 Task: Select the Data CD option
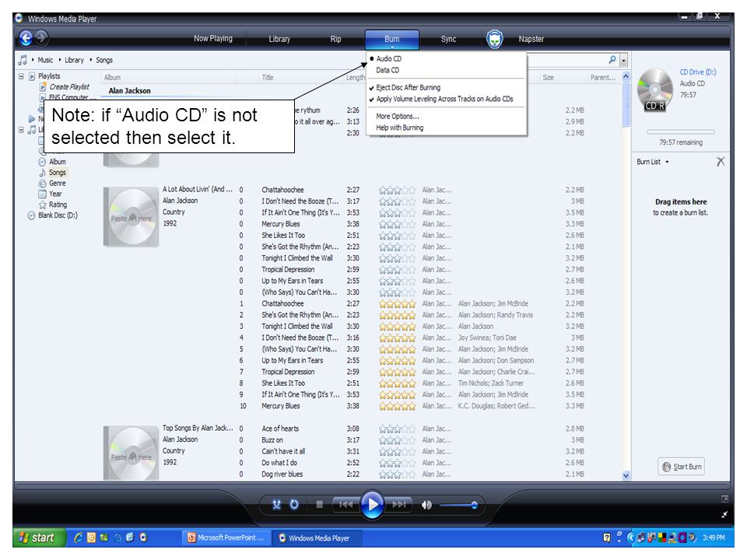coord(388,70)
